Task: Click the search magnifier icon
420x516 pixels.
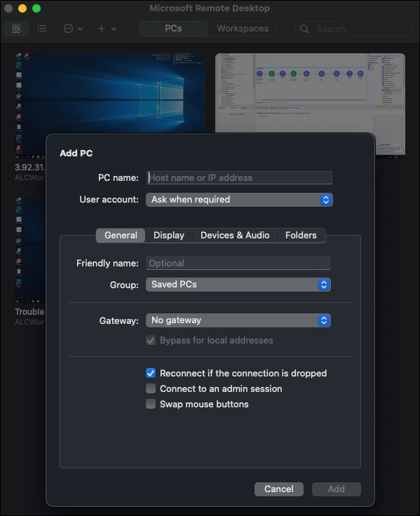Action: (x=304, y=29)
